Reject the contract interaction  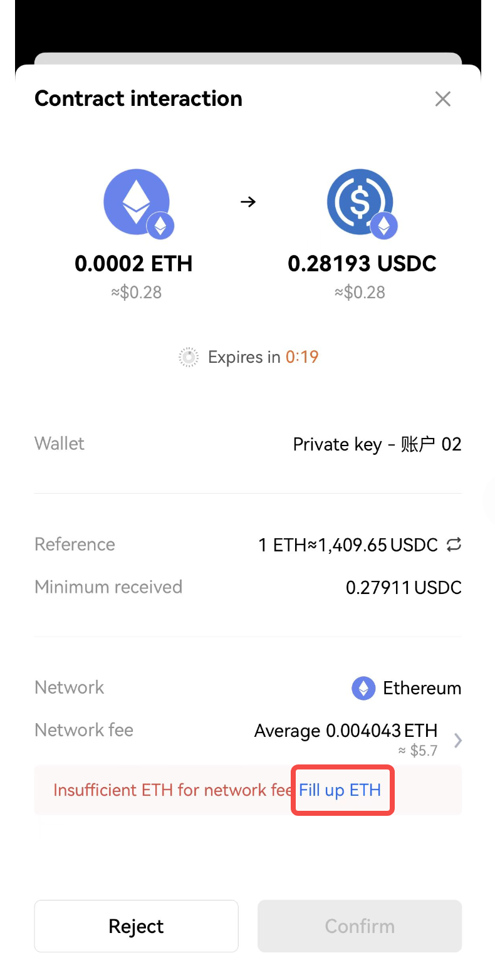136,926
